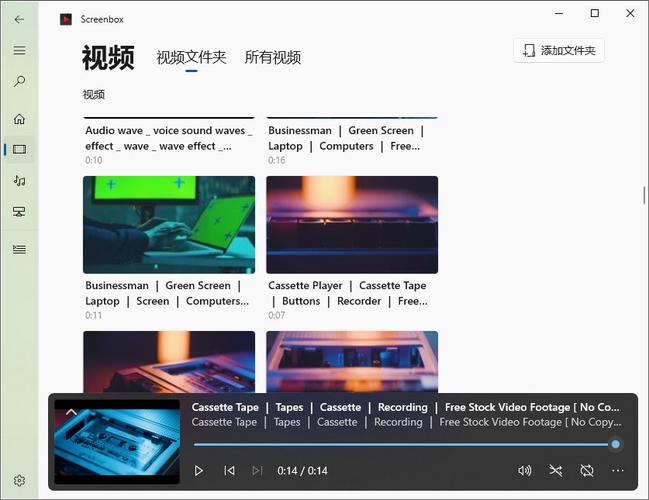This screenshot has height=500, width=649.
Task: Click the 0:10 duration label
Action: point(94,160)
